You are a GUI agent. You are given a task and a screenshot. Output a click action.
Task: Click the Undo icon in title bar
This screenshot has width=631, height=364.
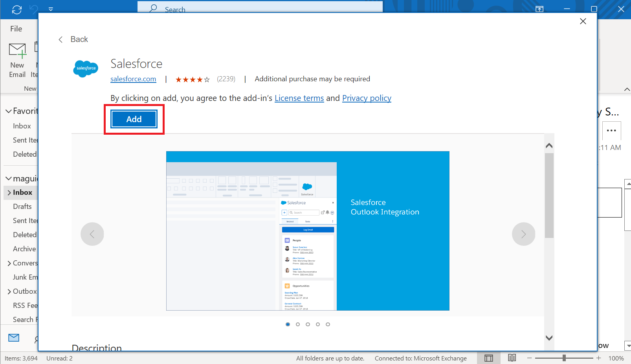point(35,9)
